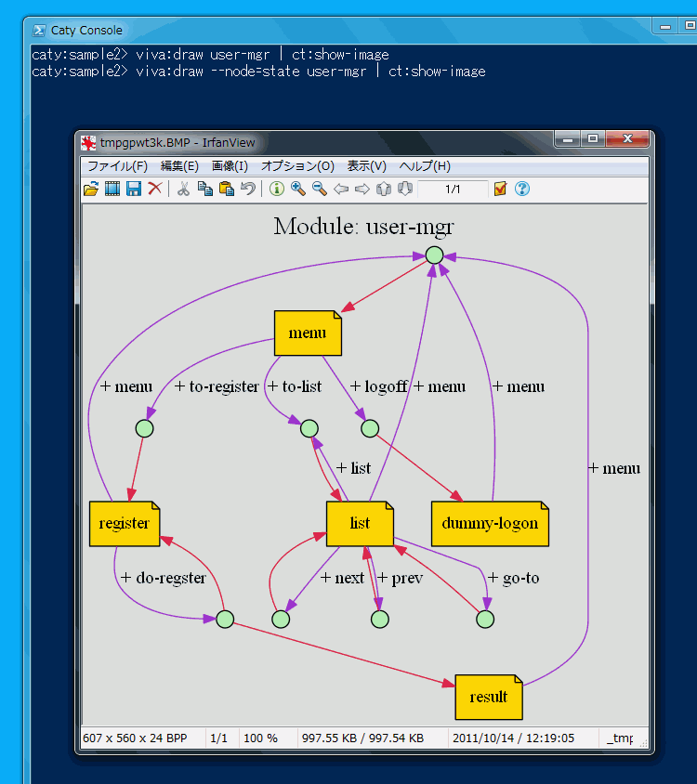
Task: Click the red X delete icon
Action: [x=155, y=189]
